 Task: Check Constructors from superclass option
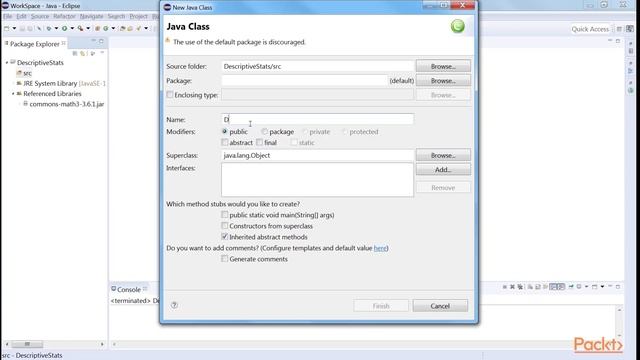(224, 225)
